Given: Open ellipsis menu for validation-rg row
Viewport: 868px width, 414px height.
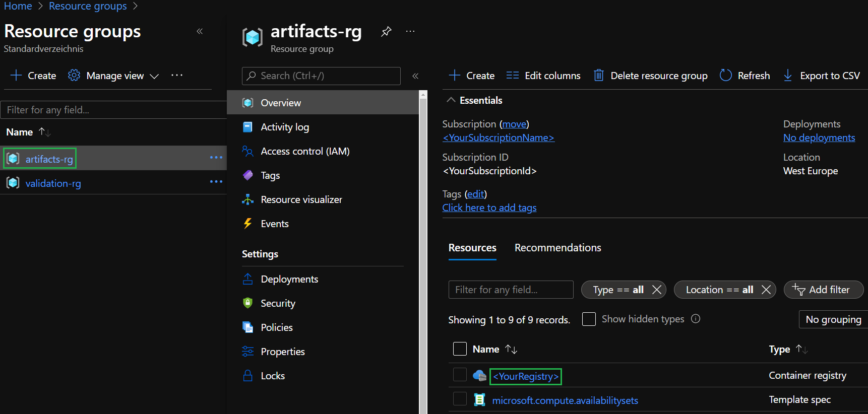Looking at the screenshot, I should (216, 182).
